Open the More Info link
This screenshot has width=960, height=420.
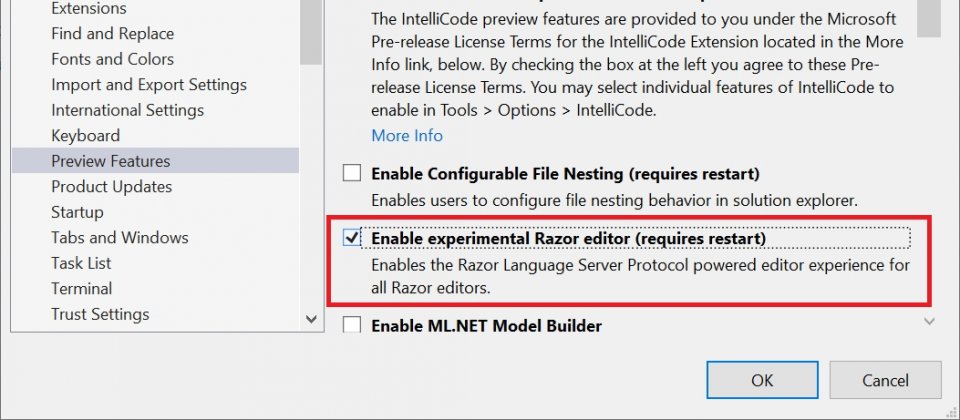(x=407, y=135)
